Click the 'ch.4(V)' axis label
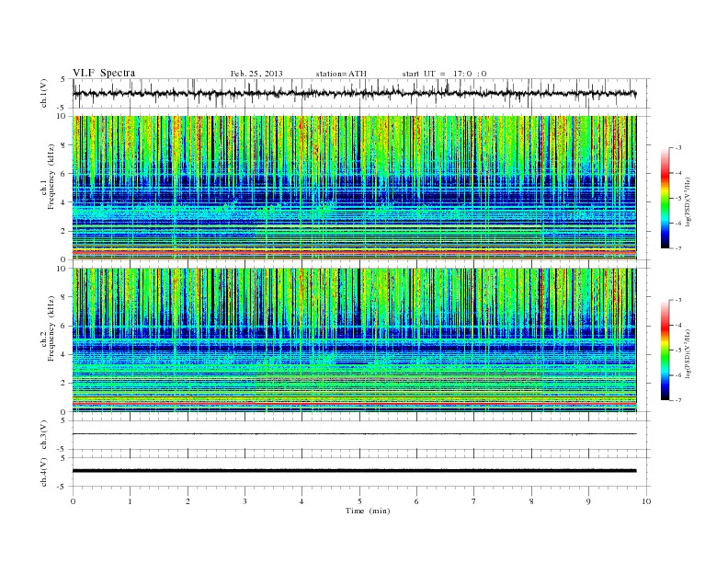This screenshot has height=563, width=728. (x=43, y=472)
